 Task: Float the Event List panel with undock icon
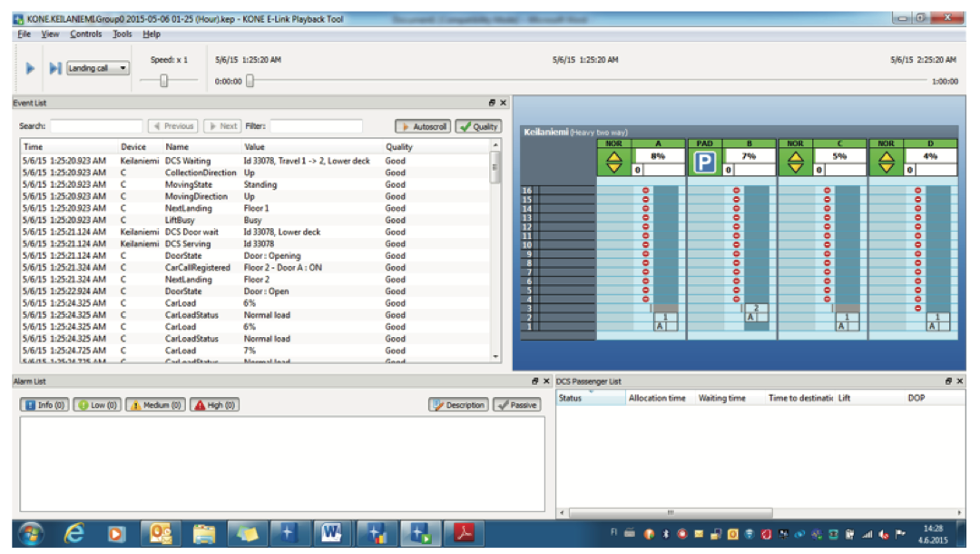492,104
